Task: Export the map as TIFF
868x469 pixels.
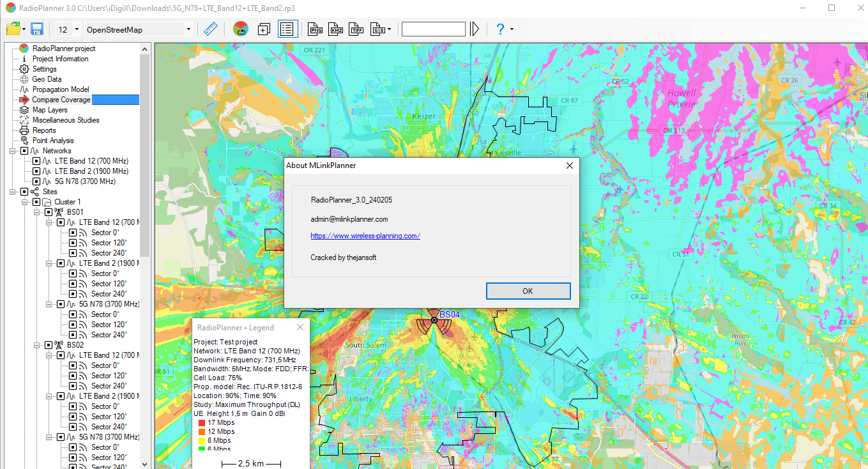Action: pyautogui.click(x=357, y=29)
